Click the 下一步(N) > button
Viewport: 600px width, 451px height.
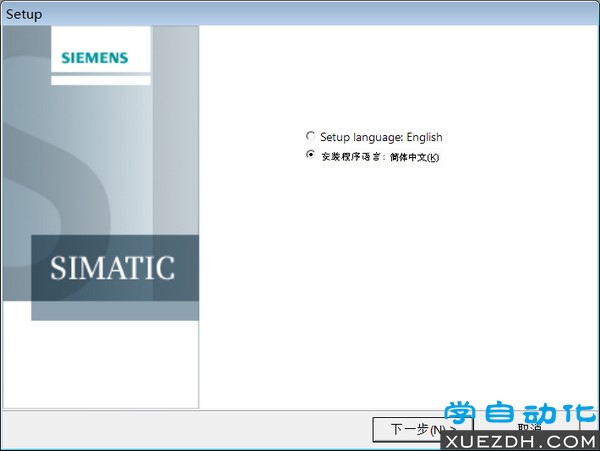point(422,429)
